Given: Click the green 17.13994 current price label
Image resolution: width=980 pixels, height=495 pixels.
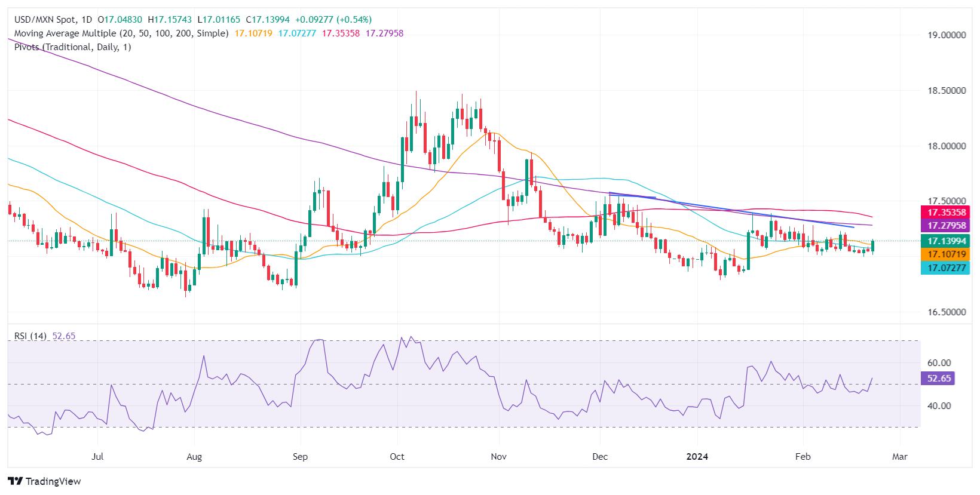Looking at the screenshot, I should coord(947,241).
